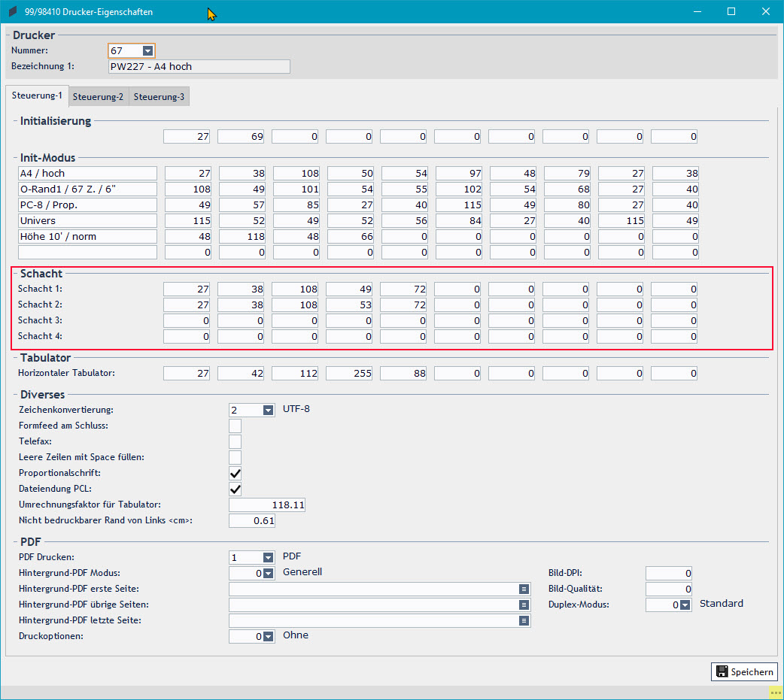This screenshot has height=700, width=784.
Task: Click the Schacht 2 field containing 72
Action: click(403, 305)
